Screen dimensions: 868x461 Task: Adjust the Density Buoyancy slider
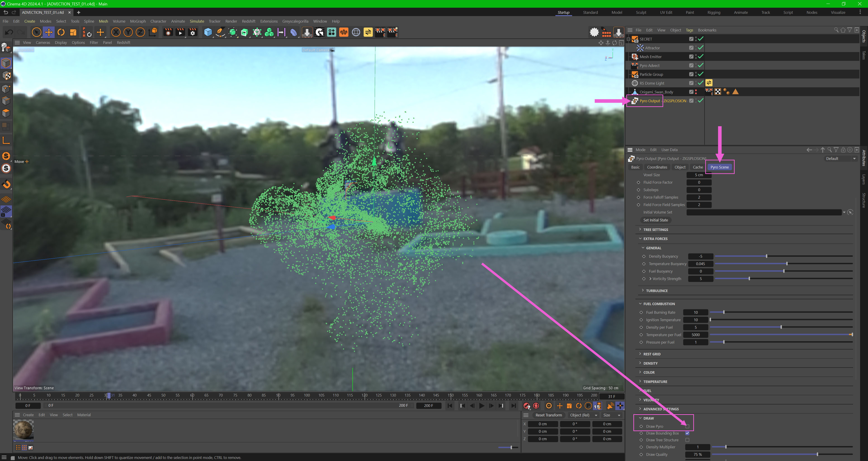[767, 256]
